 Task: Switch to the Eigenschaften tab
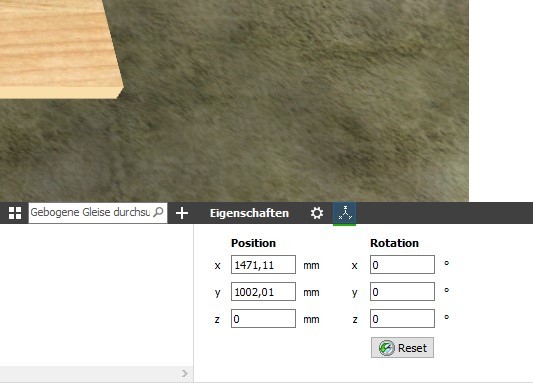point(249,213)
